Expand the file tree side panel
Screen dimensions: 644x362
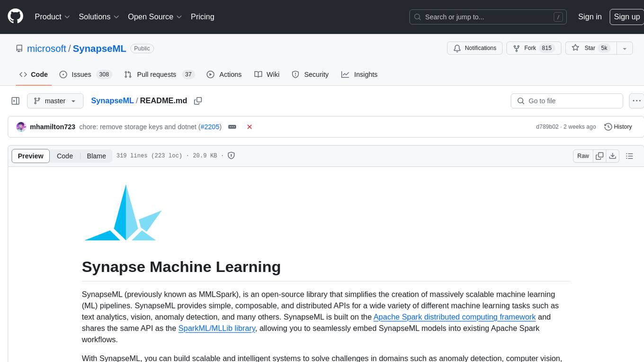coord(16,101)
